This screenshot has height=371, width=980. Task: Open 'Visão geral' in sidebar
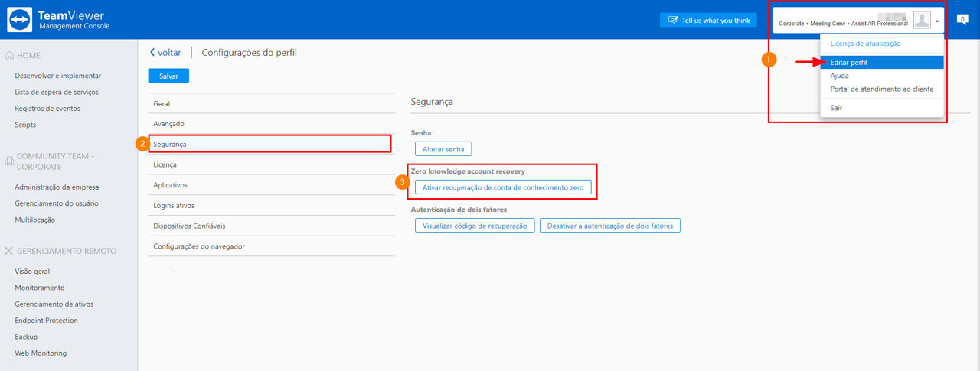click(32, 271)
